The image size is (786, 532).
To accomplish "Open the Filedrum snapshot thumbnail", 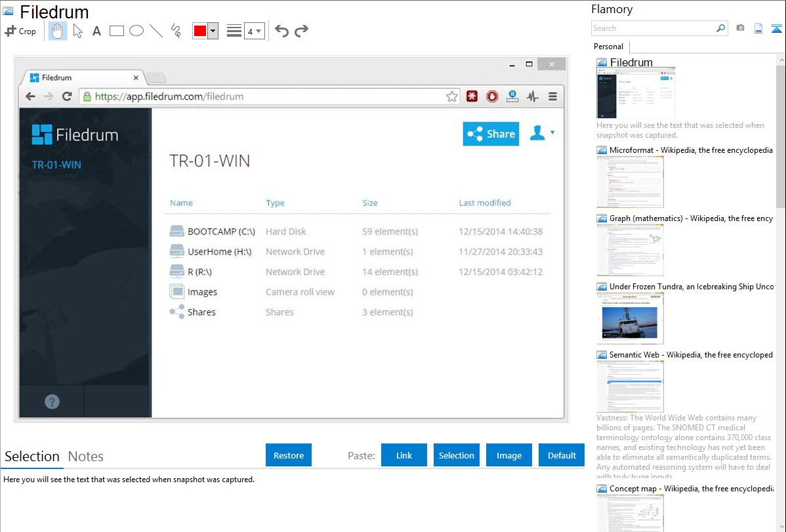I will click(x=636, y=92).
